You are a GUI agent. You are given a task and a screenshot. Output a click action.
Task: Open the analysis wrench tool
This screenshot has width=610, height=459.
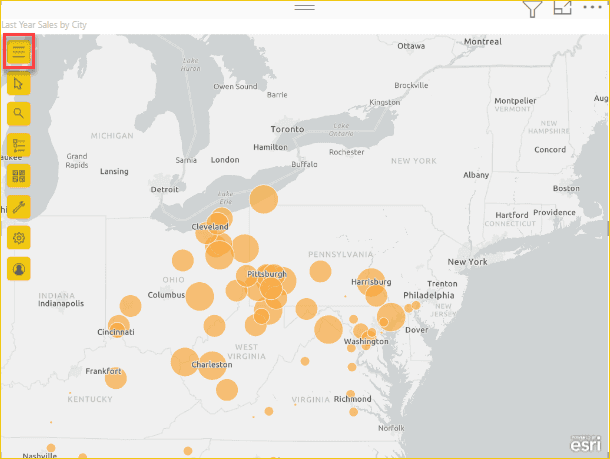tap(19, 206)
